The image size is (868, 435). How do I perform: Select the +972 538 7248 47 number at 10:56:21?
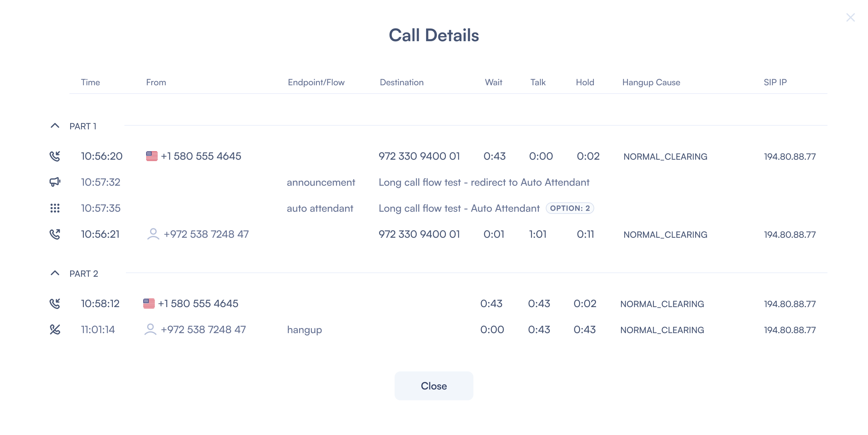coord(206,234)
